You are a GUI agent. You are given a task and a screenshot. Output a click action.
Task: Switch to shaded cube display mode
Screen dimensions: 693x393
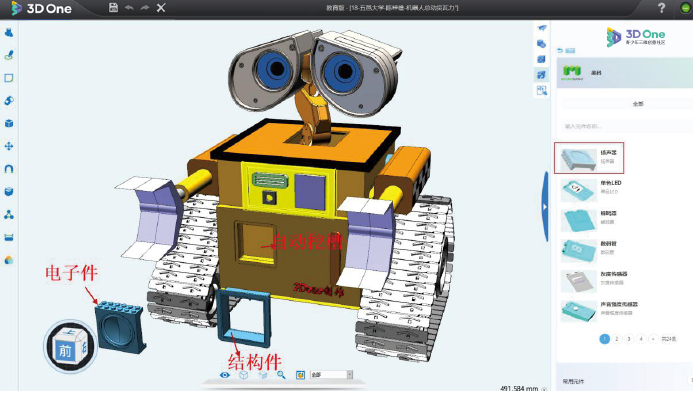(x=263, y=375)
